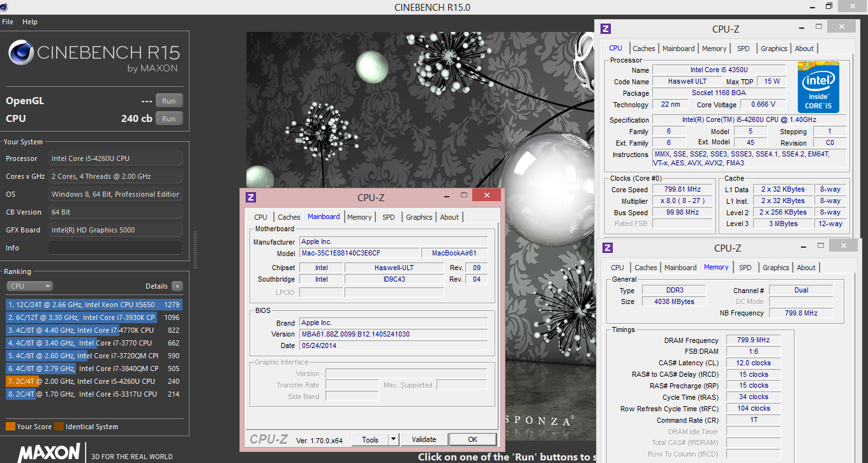
Task: Open About tab in Mainboard CPU-Z window
Action: (x=449, y=217)
